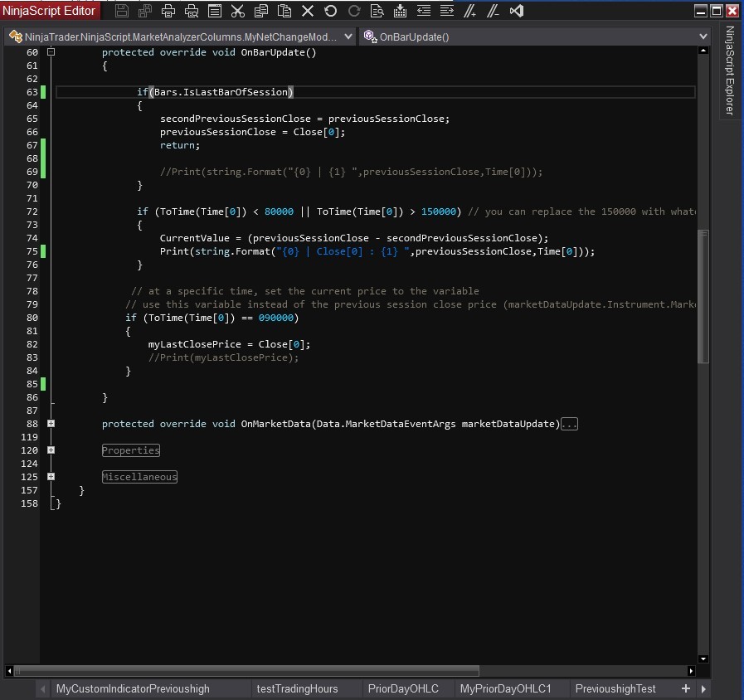744x700 pixels.
Task: Click the Copy icon in toolbar
Action: [x=261, y=11]
